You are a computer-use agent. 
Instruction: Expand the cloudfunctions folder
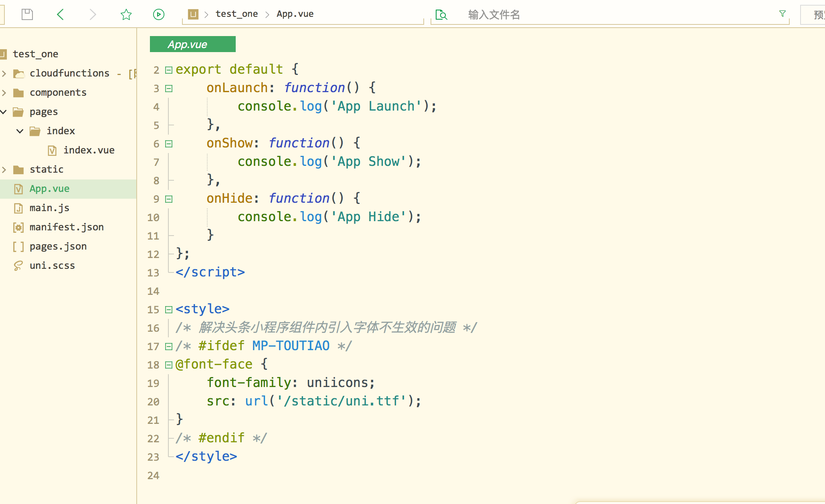[x=4, y=73]
